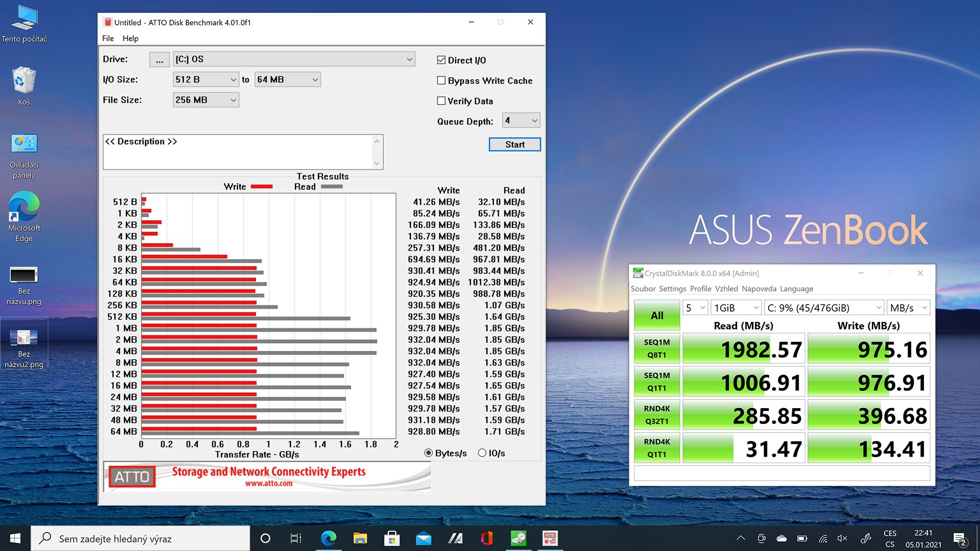Click the pen workspace tray icon
This screenshot has width=980, height=551.
pos(866,538)
